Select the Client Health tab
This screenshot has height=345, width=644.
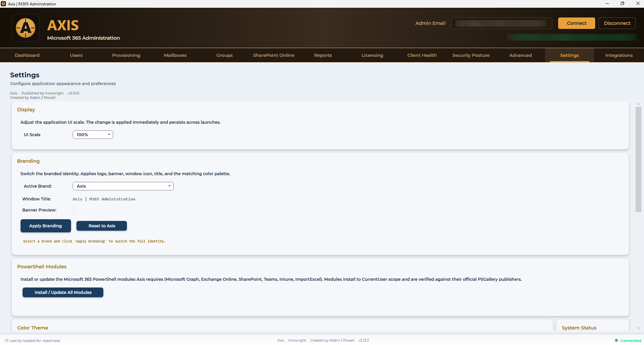[422, 55]
